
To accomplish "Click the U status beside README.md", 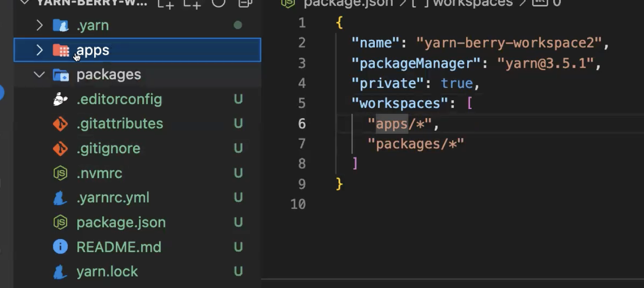I will click(x=238, y=247).
